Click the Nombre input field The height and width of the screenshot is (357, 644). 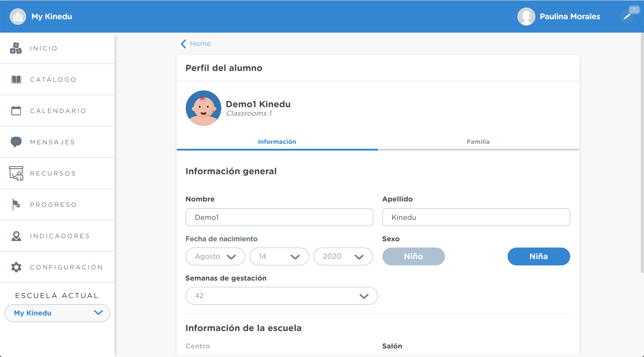click(280, 217)
